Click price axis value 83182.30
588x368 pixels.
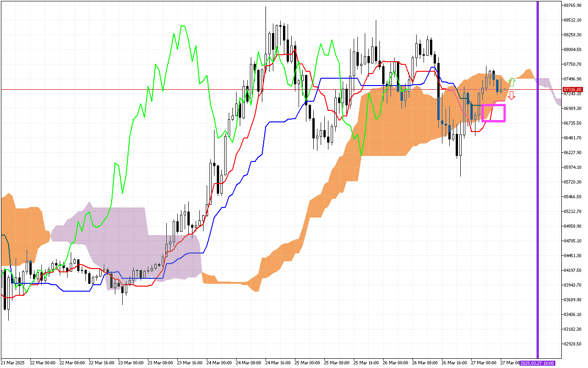572,329
